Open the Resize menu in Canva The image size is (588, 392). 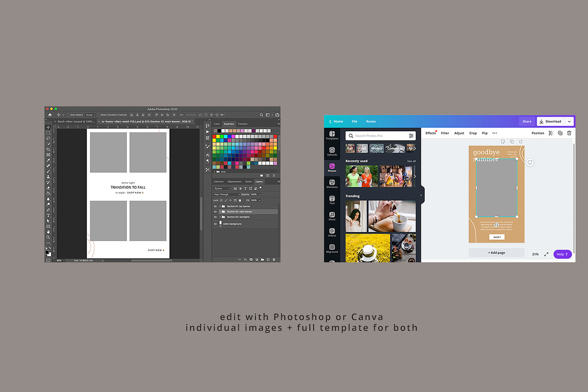(x=371, y=122)
